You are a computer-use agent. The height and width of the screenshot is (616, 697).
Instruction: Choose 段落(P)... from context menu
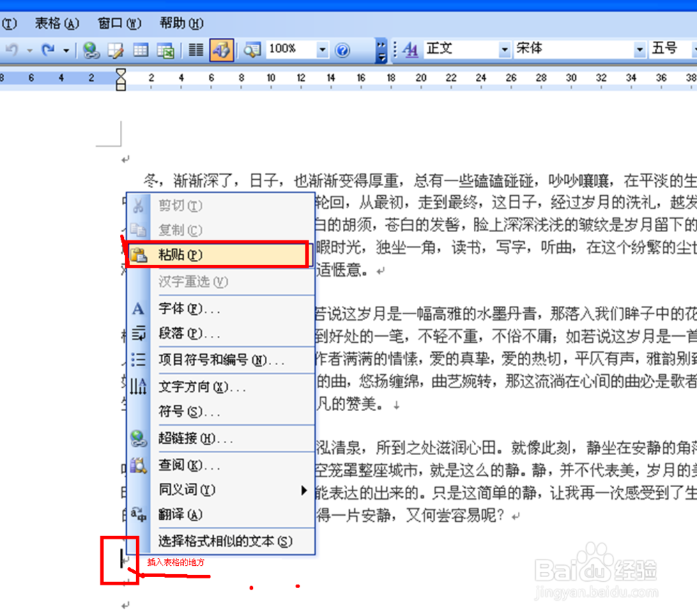tap(220, 333)
